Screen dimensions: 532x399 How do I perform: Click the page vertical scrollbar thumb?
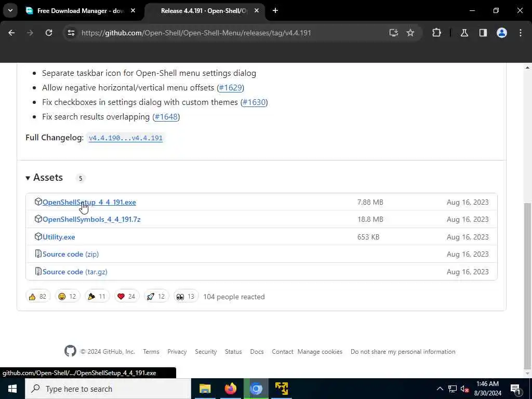(x=527, y=286)
